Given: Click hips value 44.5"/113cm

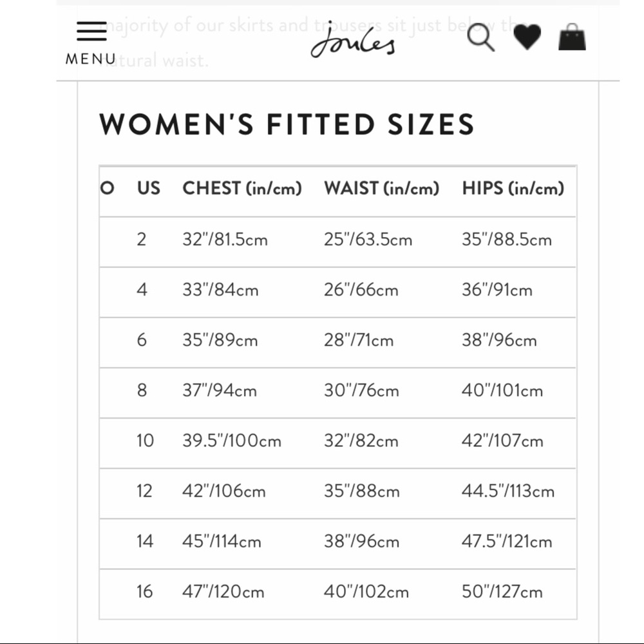Looking at the screenshot, I should click(x=508, y=491).
